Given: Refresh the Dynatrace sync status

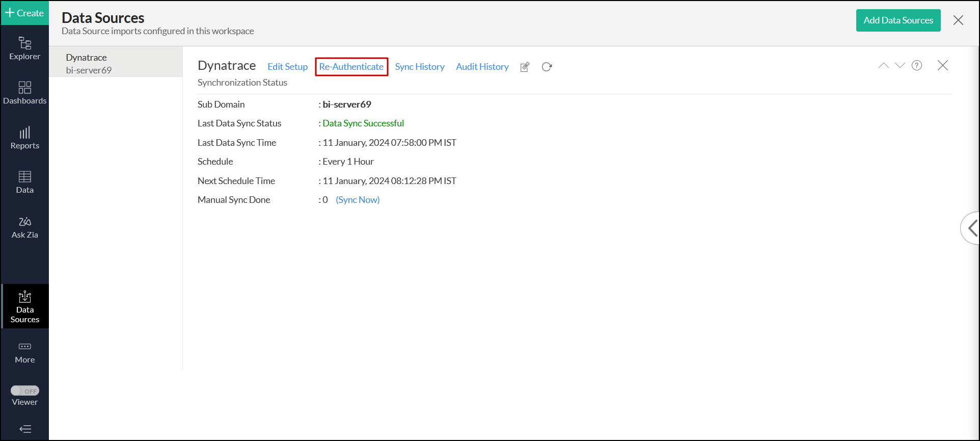Looking at the screenshot, I should 547,67.
